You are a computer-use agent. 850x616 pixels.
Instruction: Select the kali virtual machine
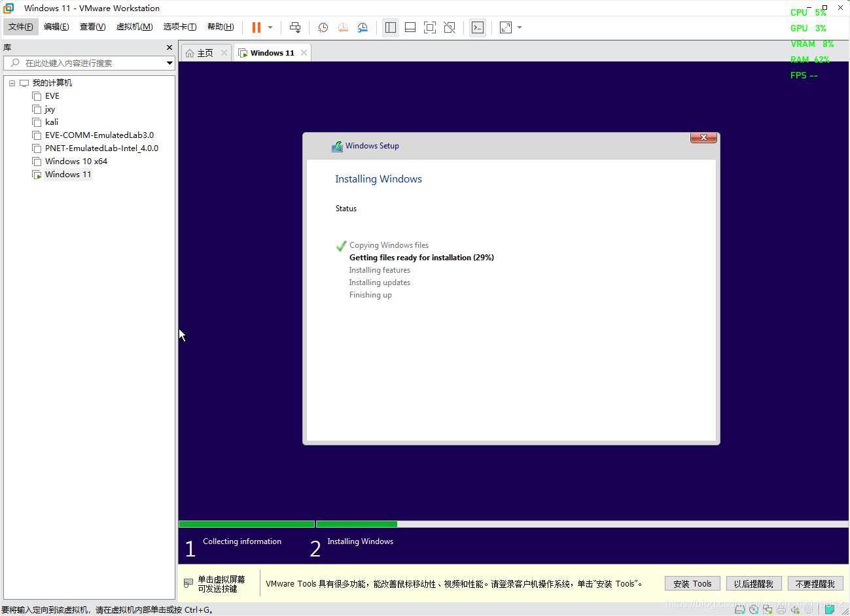(x=52, y=122)
